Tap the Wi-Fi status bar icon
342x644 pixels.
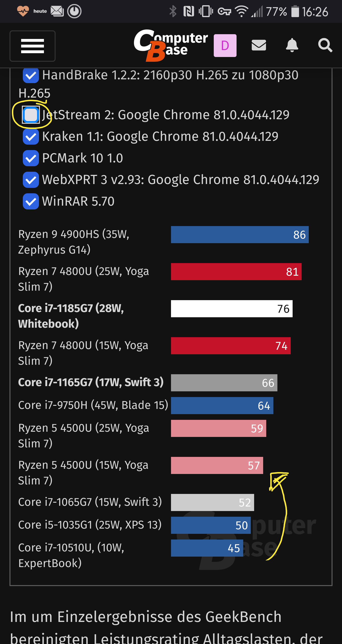click(241, 11)
